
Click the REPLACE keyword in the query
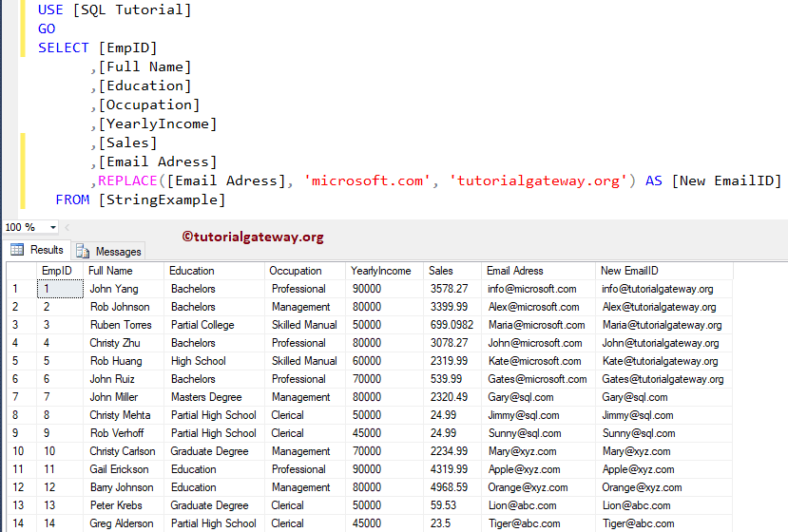click(127, 180)
